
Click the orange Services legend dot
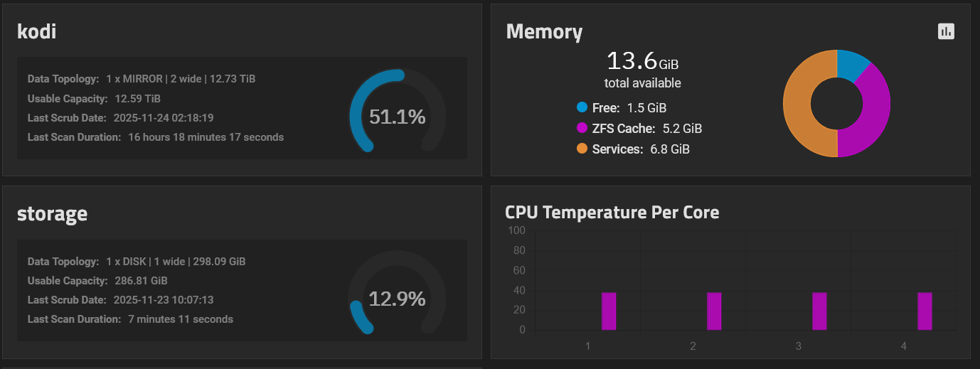tap(582, 149)
